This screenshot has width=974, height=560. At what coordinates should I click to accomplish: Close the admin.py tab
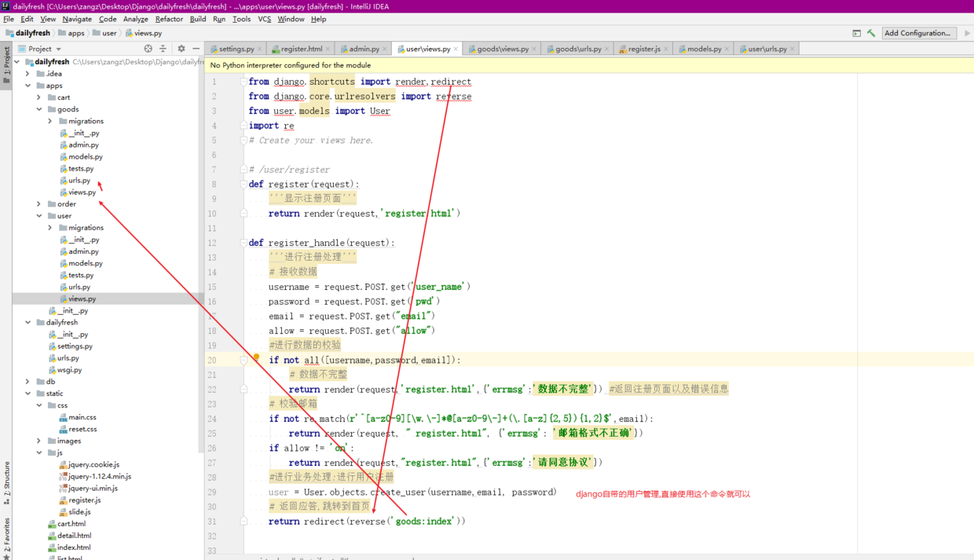click(386, 49)
